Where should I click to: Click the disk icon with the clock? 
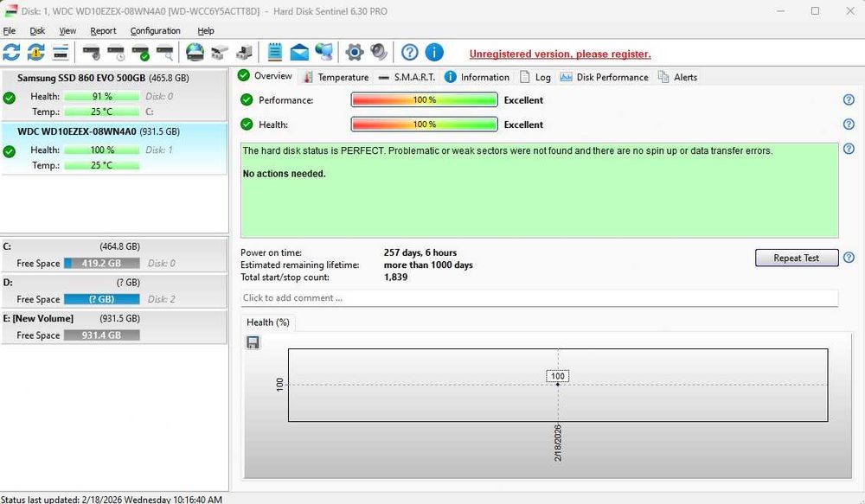click(x=116, y=53)
